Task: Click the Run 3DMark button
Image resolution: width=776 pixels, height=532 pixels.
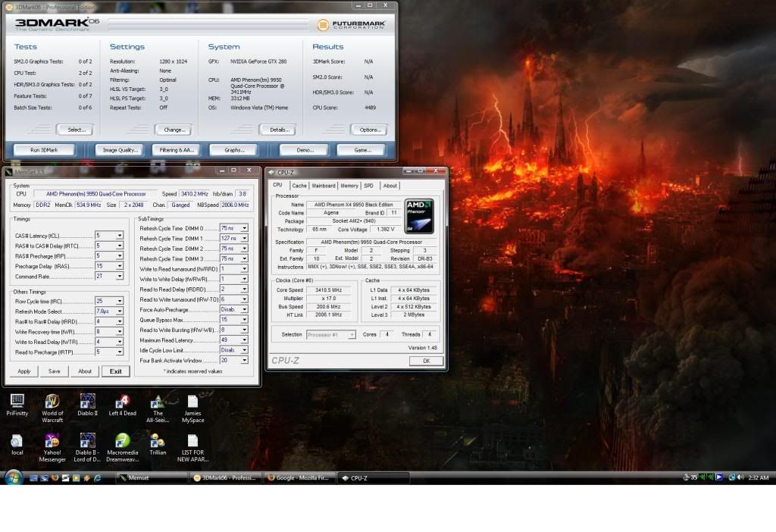Action: pyautogui.click(x=44, y=150)
